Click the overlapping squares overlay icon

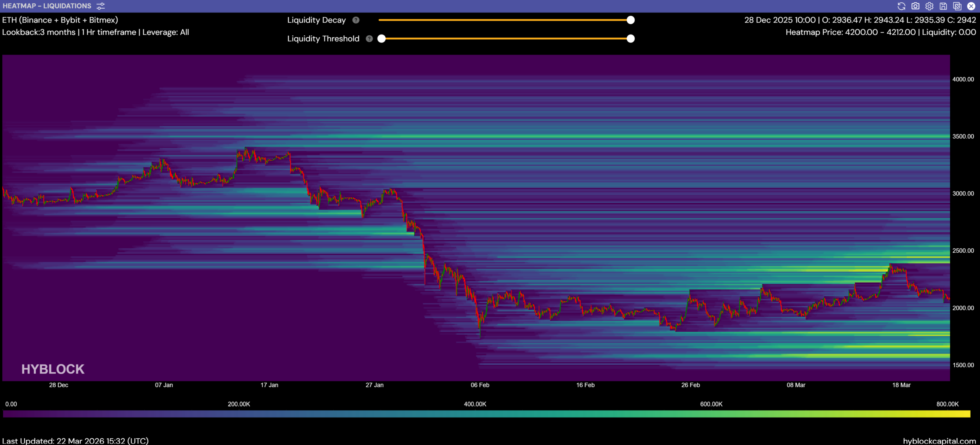click(x=957, y=6)
